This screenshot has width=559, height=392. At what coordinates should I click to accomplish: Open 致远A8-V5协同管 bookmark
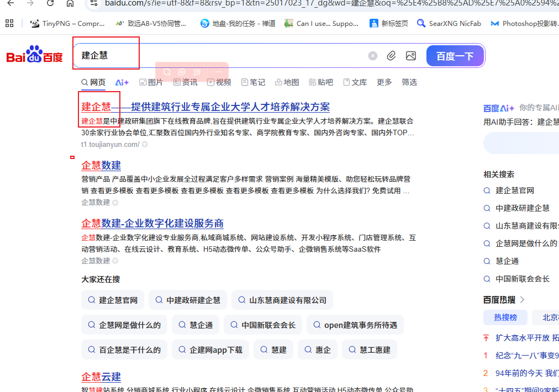click(x=151, y=24)
